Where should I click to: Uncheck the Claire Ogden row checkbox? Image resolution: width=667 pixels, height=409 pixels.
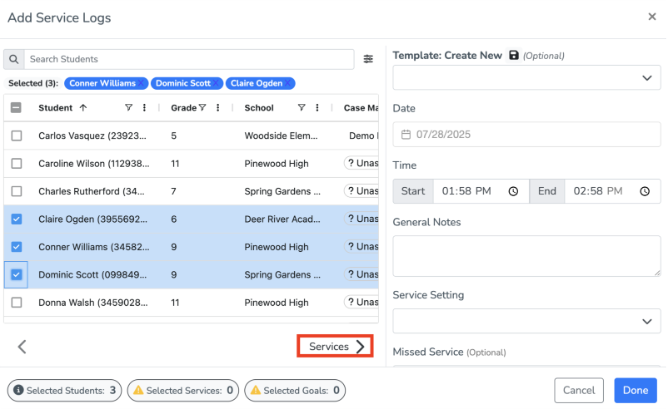(x=17, y=219)
